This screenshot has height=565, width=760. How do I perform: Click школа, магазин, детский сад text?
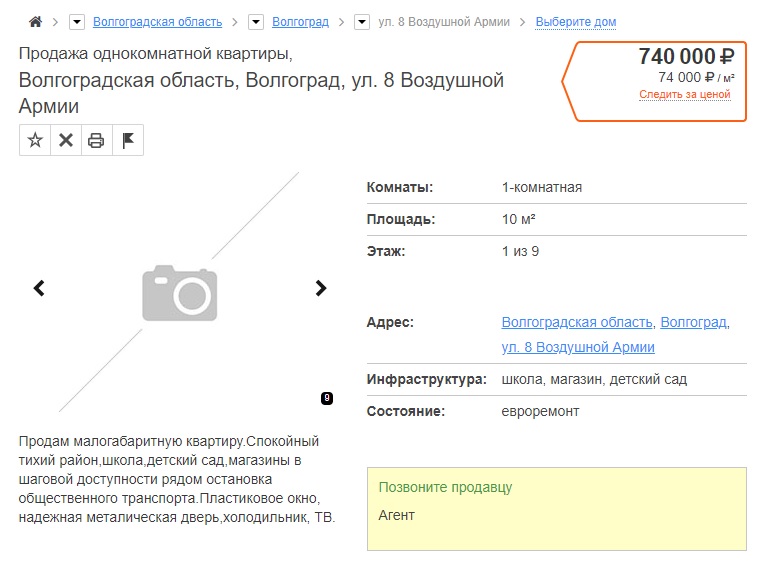[x=594, y=379]
